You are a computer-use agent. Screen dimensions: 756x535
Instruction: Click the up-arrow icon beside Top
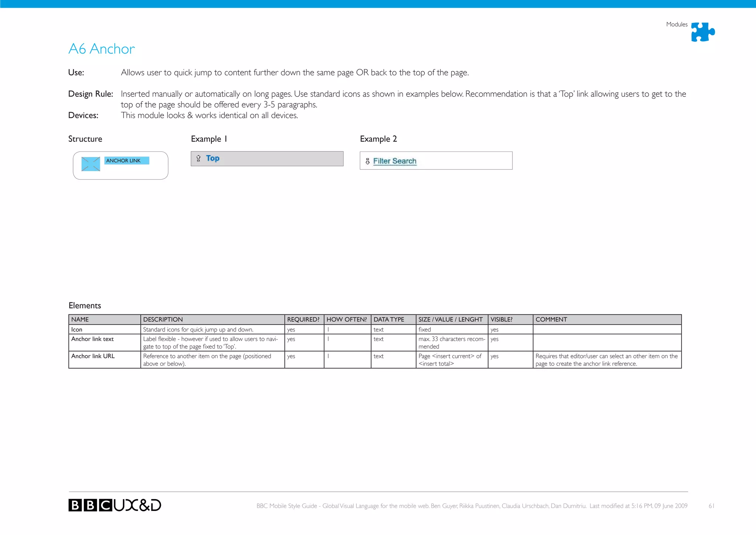(198, 159)
